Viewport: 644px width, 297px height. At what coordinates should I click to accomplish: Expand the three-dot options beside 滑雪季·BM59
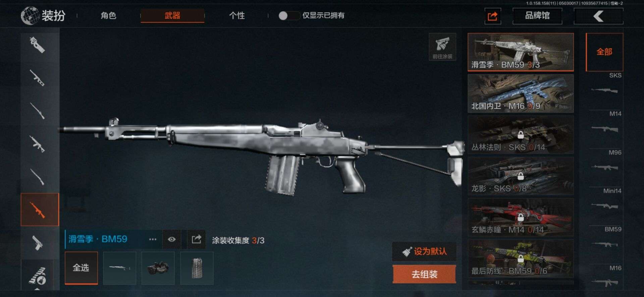(153, 239)
